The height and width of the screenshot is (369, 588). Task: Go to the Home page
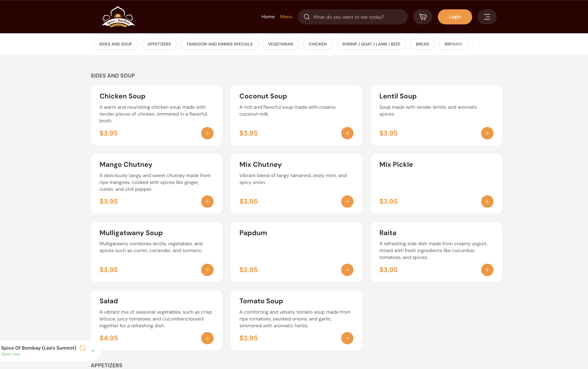[x=268, y=17]
